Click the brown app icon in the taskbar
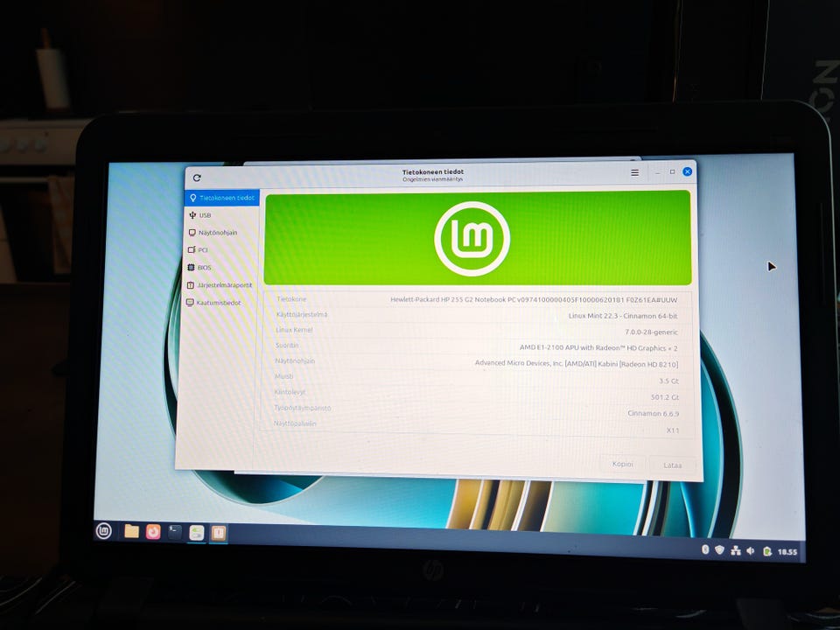 point(218,534)
